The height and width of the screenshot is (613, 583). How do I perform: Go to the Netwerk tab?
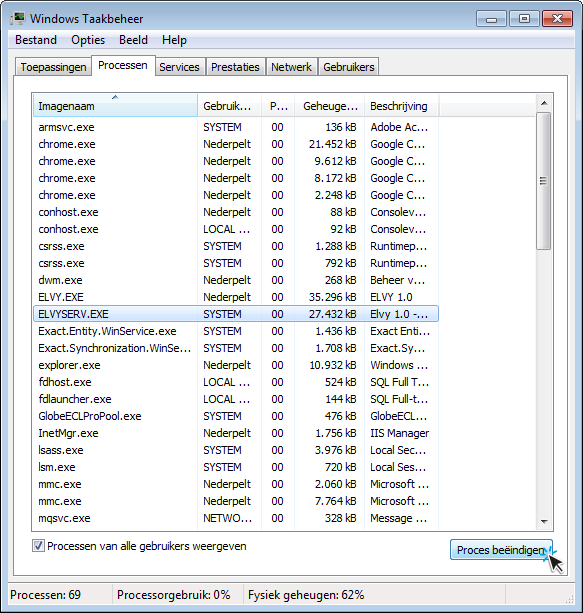point(292,67)
